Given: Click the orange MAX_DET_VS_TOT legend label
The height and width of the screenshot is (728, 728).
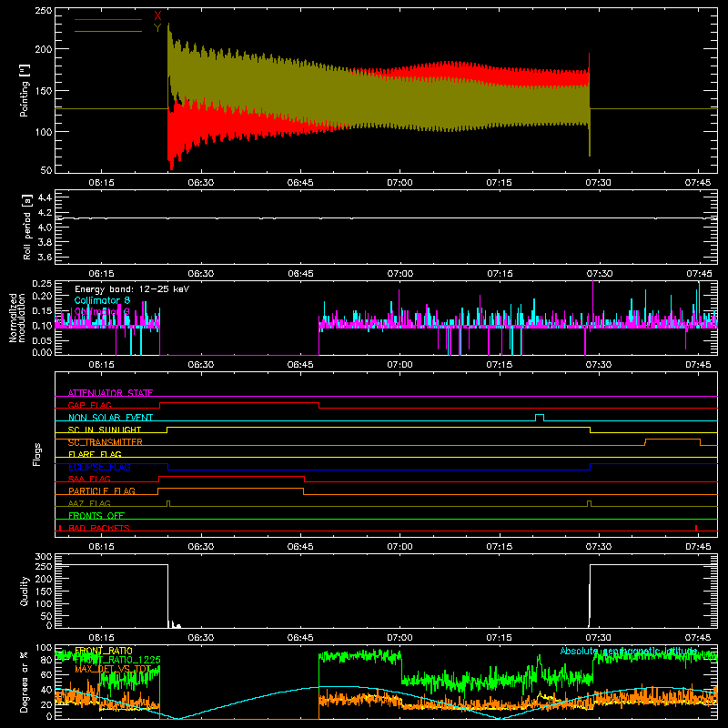Looking at the screenshot, I should 113,669.
